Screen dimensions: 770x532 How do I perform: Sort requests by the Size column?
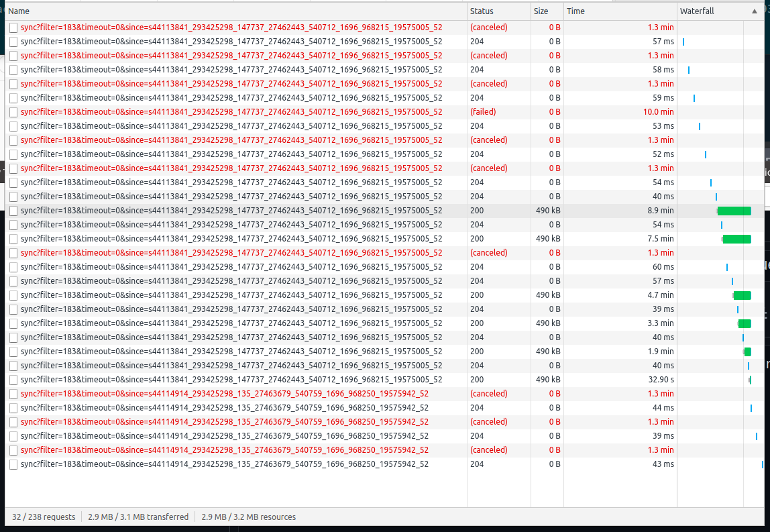tap(543, 11)
